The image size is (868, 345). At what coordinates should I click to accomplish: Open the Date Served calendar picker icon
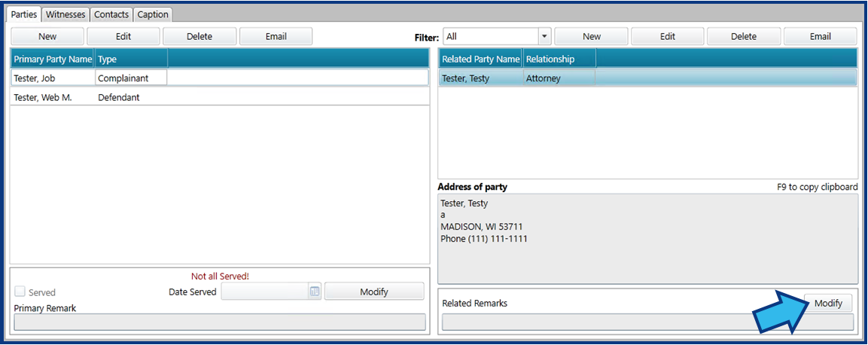(315, 292)
